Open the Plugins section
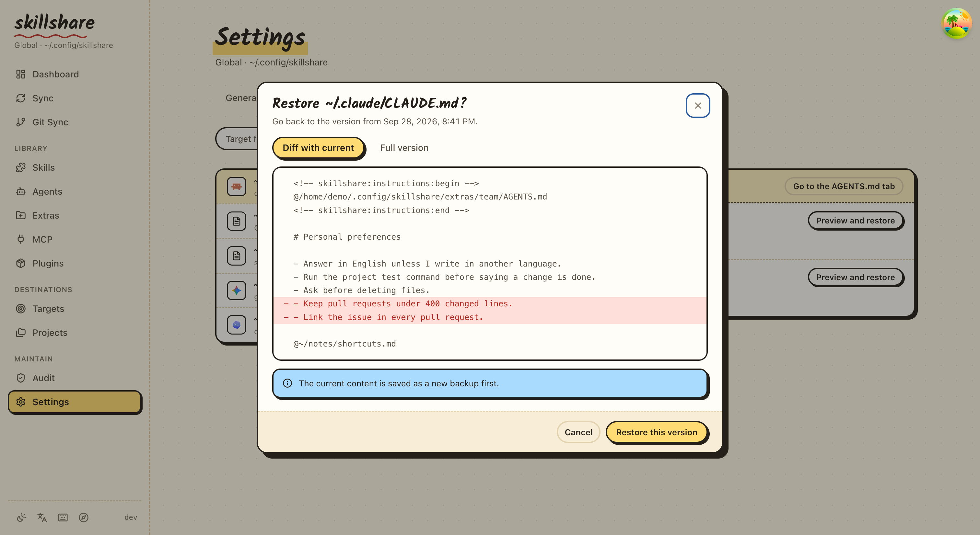Image resolution: width=980 pixels, height=535 pixels. (75, 263)
